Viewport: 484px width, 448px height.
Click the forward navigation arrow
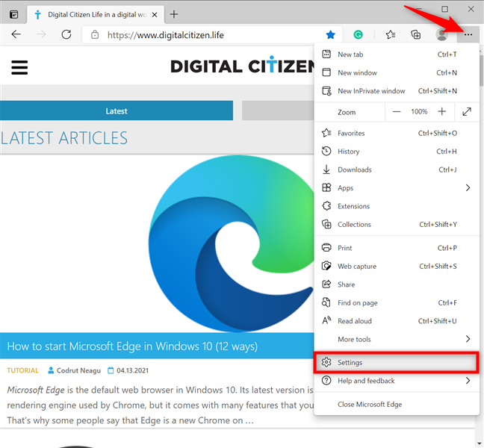[x=41, y=34]
